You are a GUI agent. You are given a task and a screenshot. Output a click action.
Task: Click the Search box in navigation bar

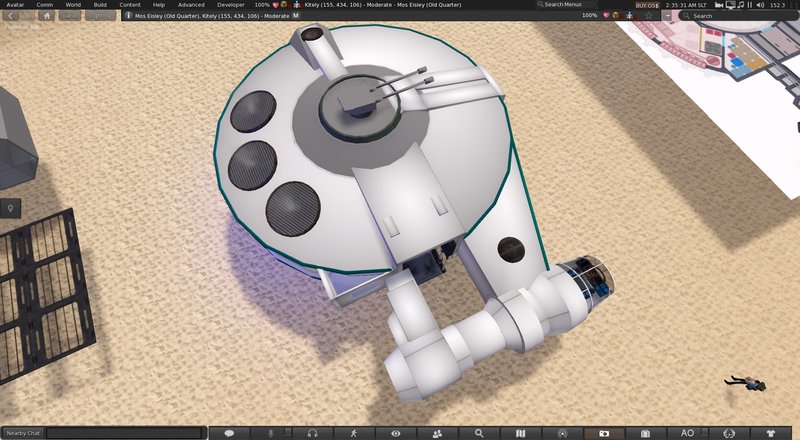coord(737,16)
